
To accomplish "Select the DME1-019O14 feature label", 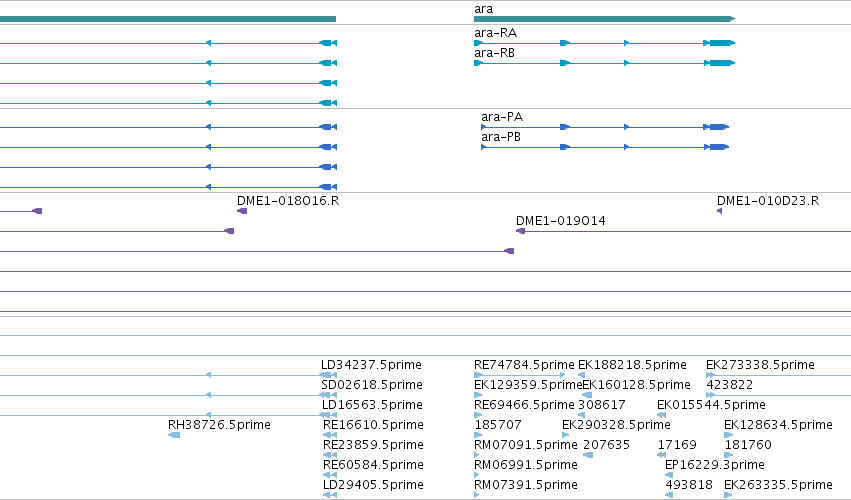I will (561, 221).
